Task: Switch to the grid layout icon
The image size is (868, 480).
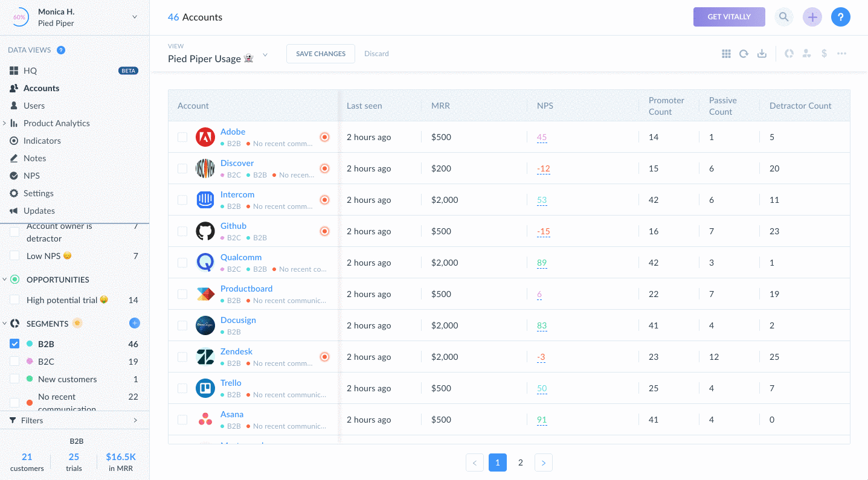Action: pos(726,54)
